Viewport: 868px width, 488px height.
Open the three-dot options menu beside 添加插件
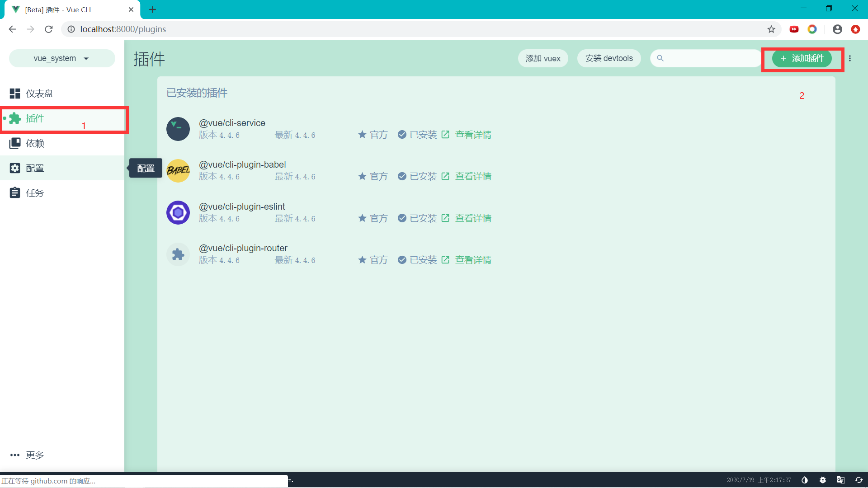tap(850, 58)
